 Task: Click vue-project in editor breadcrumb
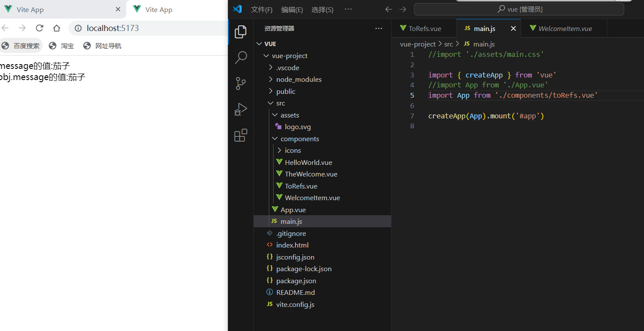418,44
